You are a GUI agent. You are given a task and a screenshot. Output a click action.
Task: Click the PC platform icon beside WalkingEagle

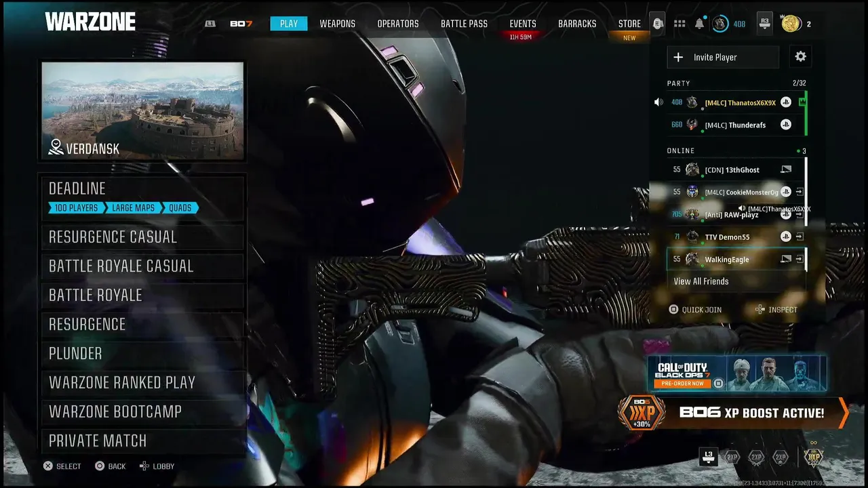tap(785, 259)
